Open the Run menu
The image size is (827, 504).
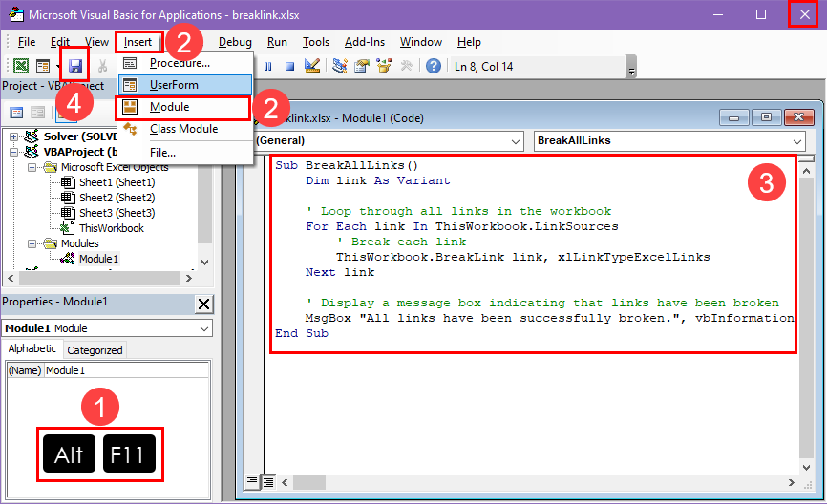[x=277, y=42]
